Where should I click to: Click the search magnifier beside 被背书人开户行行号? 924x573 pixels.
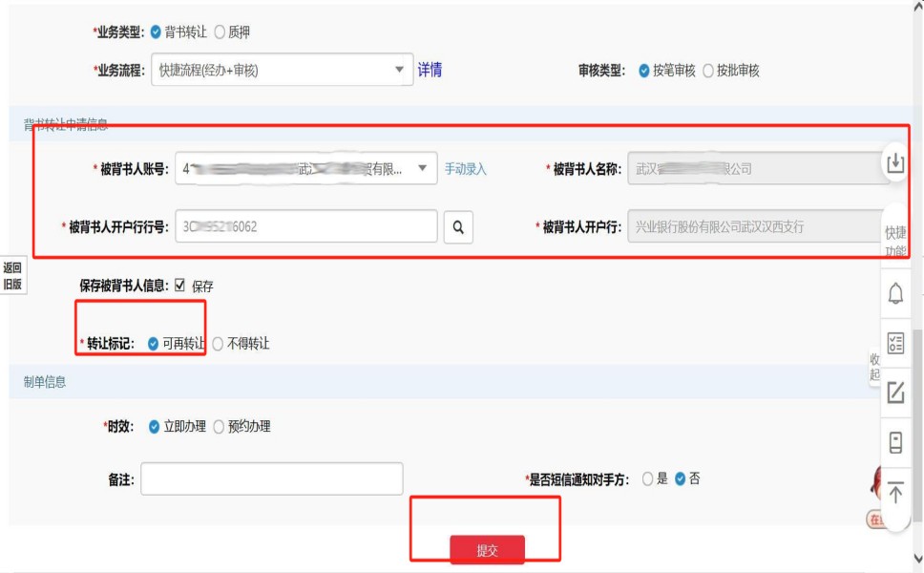458,227
